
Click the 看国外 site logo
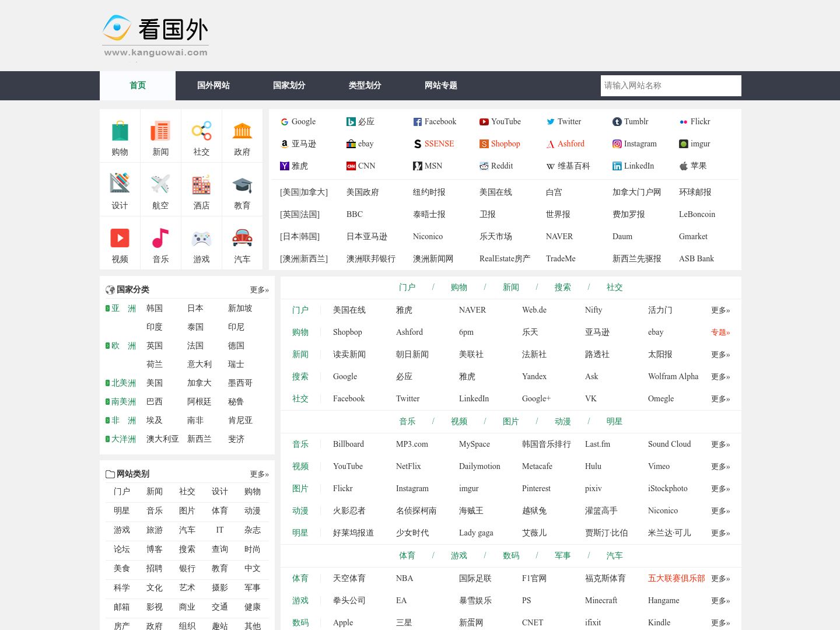(x=155, y=36)
